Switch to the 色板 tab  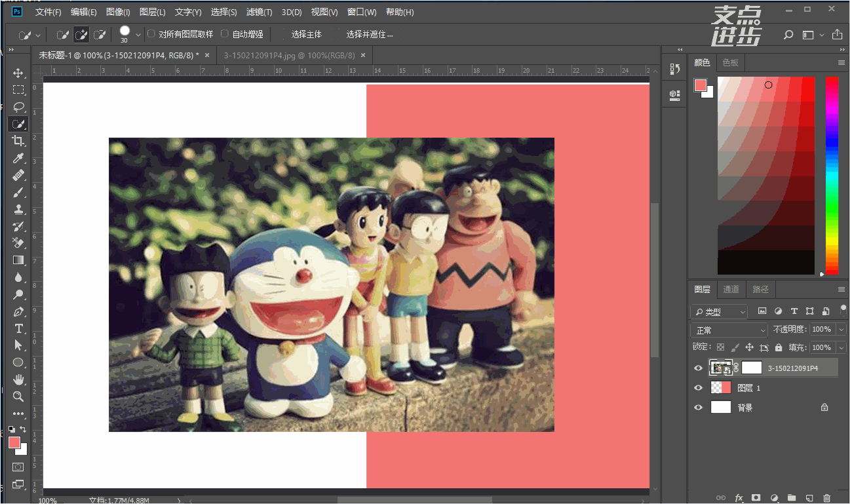pyautogui.click(x=731, y=63)
